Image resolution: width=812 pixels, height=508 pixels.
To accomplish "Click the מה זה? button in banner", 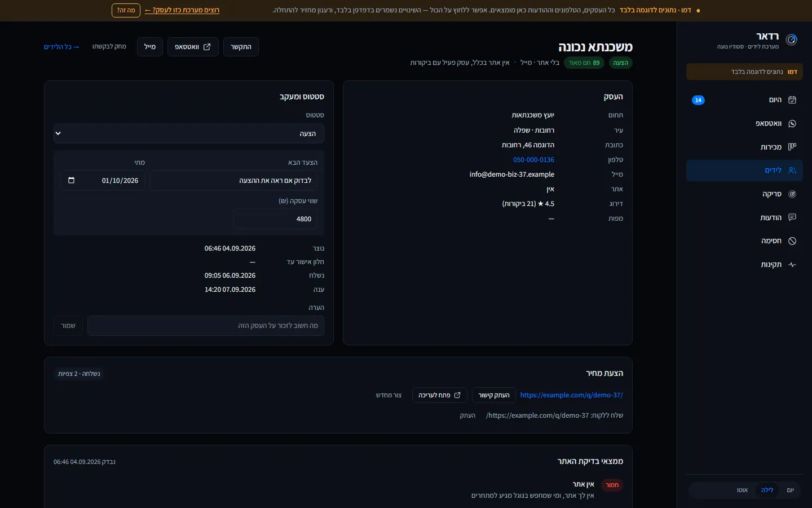I will [x=126, y=10].
